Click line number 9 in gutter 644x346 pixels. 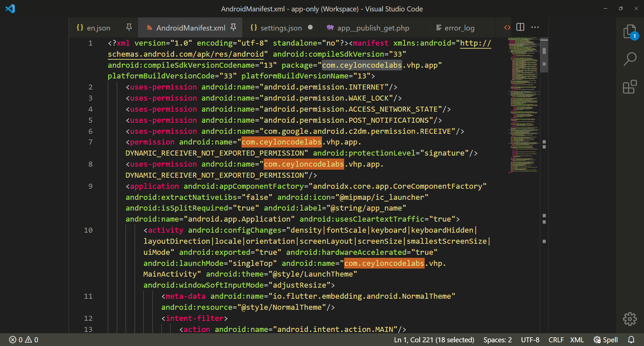pos(90,186)
